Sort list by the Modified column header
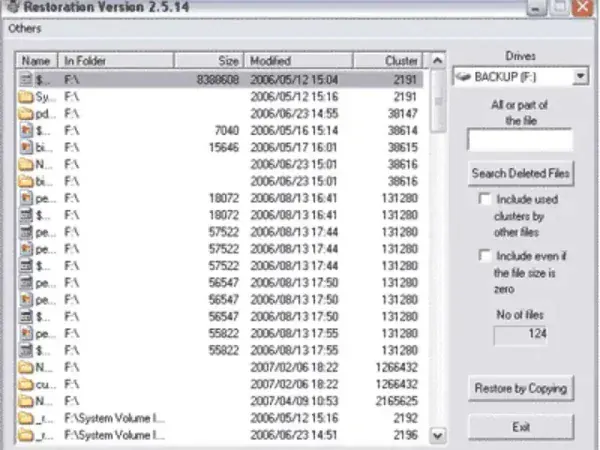Viewport: 600px width, 450px height. coord(298,60)
